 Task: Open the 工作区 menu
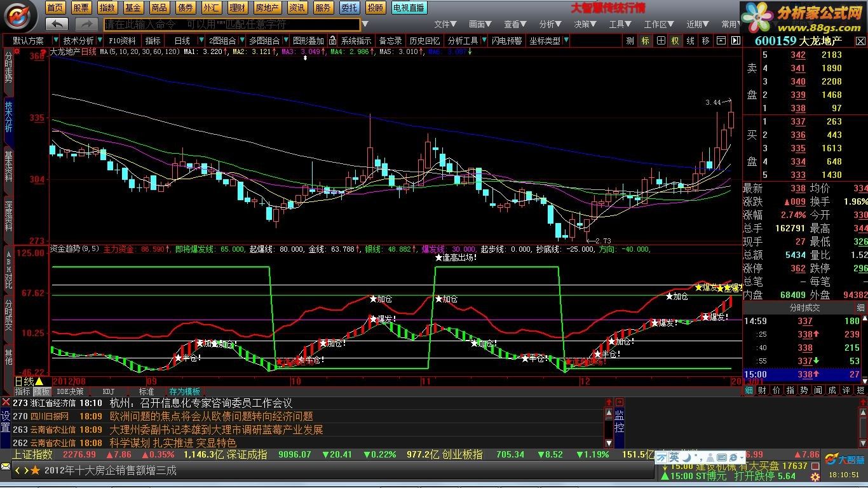coord(660,24)
